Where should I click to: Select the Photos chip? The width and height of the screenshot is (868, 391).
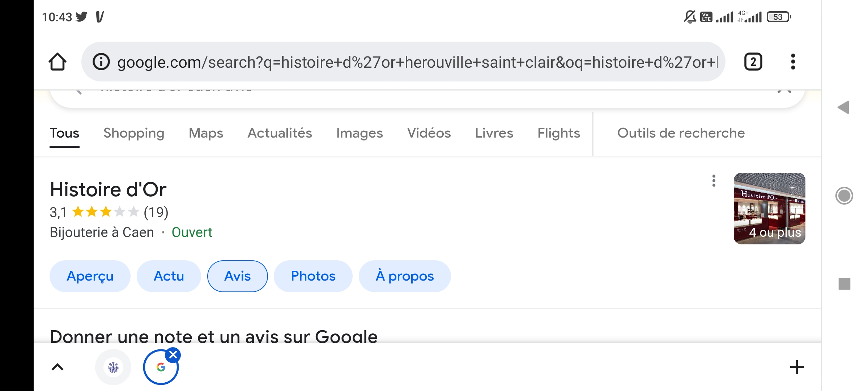[x=313, y=276]
